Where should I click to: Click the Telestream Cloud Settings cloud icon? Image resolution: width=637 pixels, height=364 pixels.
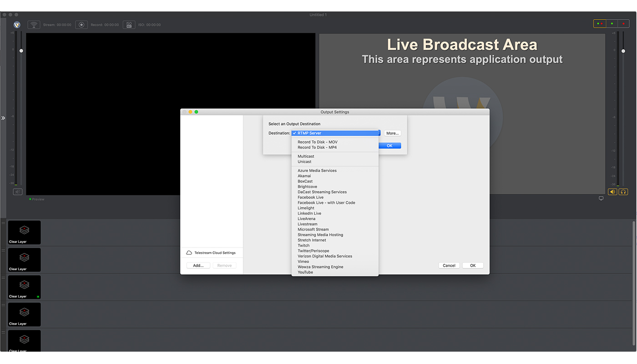point(189,253)
